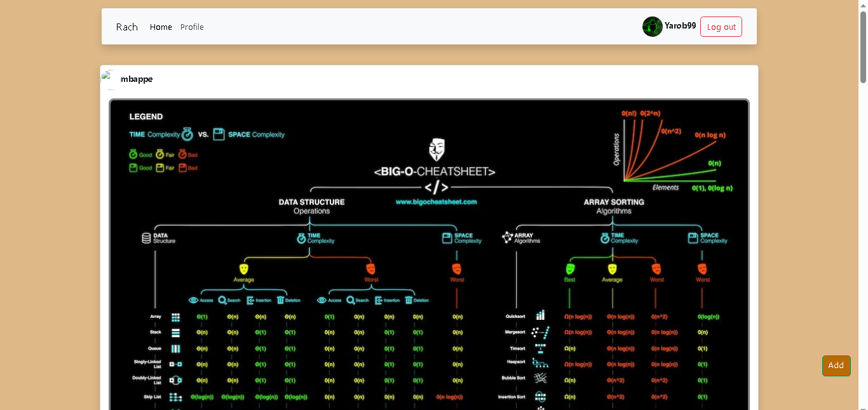Click the legend stopwatch beside TIME Complexity
868x410 pixels.
(x=187, y=135)
